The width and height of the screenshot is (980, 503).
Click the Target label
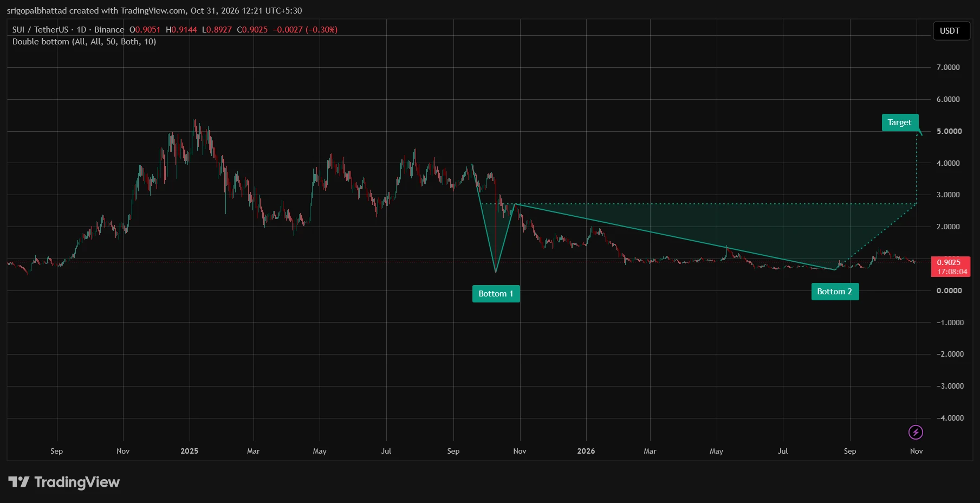click(900, 122)
